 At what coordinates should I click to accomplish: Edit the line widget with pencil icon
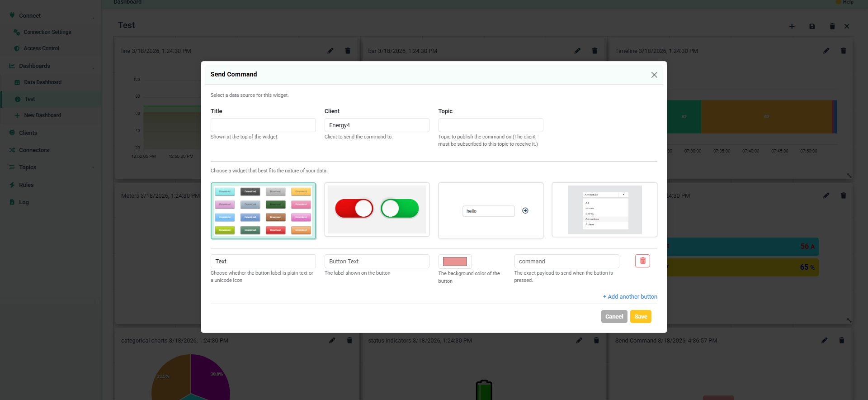[x=330, y=51]
